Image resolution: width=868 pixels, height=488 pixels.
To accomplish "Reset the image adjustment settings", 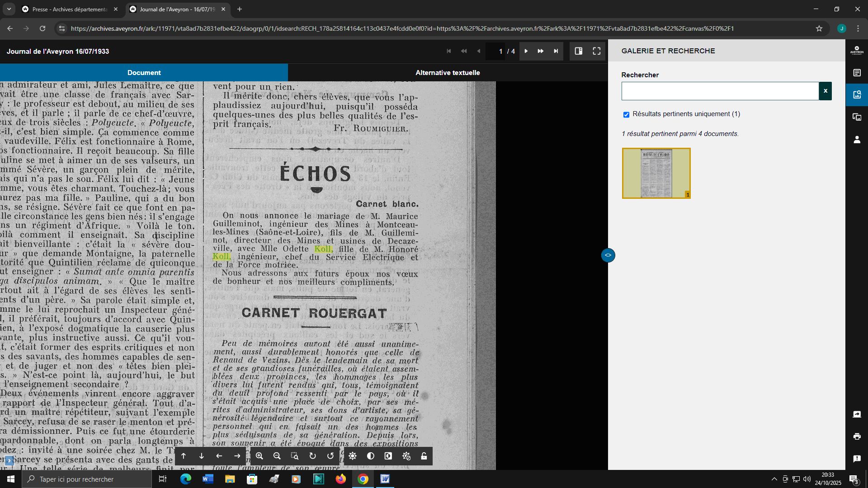I will [406, 456].
